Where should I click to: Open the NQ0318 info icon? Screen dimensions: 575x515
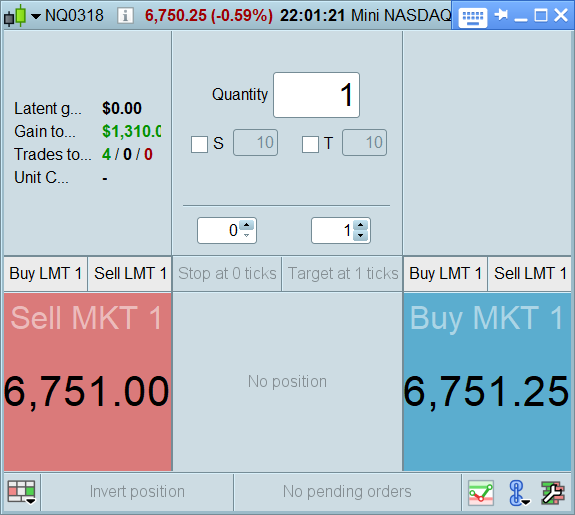pos(125,16)
